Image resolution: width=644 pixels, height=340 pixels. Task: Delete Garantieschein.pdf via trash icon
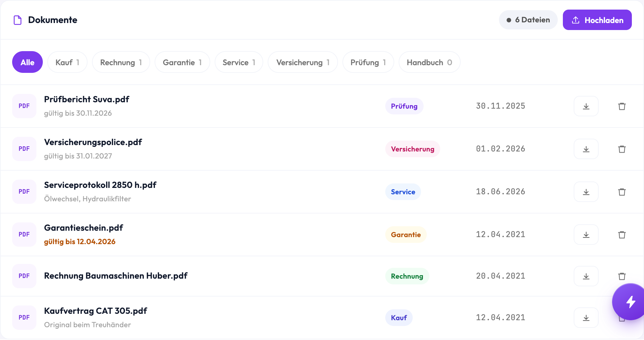click(x=622, y=235)
